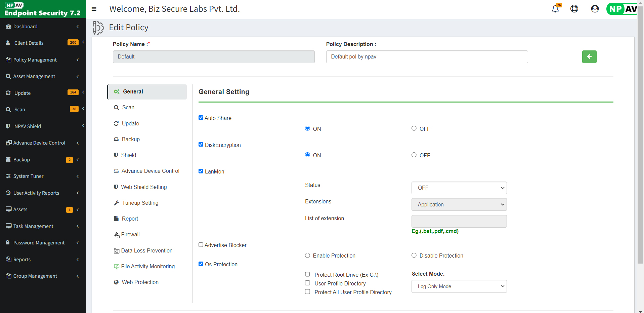This screenshot has width=644, height=313.
Task: Go to NPAV Shield in sidebar
Action: pyautogui.click(x=28, y=126)
